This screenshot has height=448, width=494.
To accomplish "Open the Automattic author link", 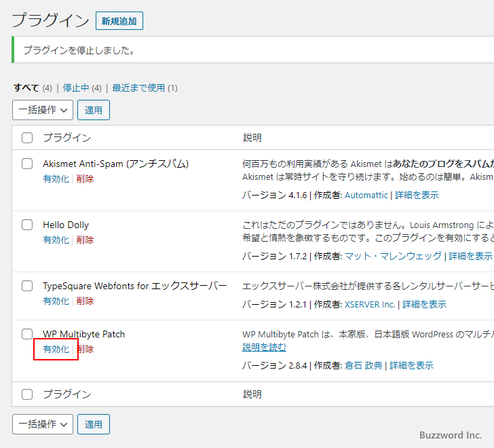I will coord(366,195).
